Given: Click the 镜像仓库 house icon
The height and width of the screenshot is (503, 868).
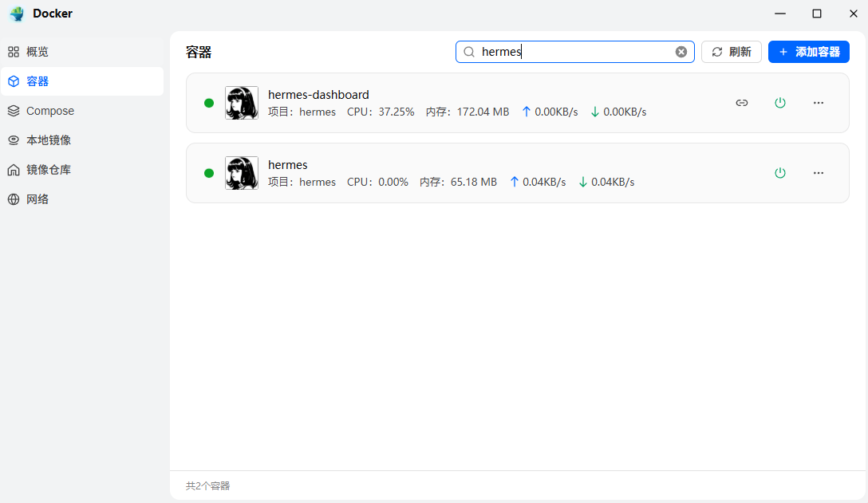Looking at the screenshot, I should pos(14,170).
